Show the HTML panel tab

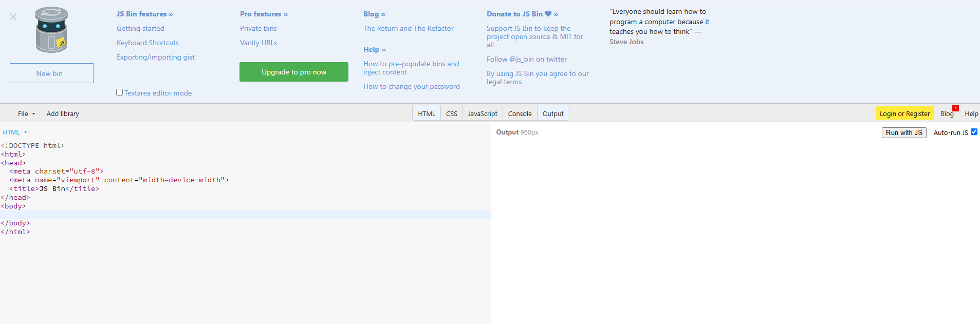tap(427, 113)
